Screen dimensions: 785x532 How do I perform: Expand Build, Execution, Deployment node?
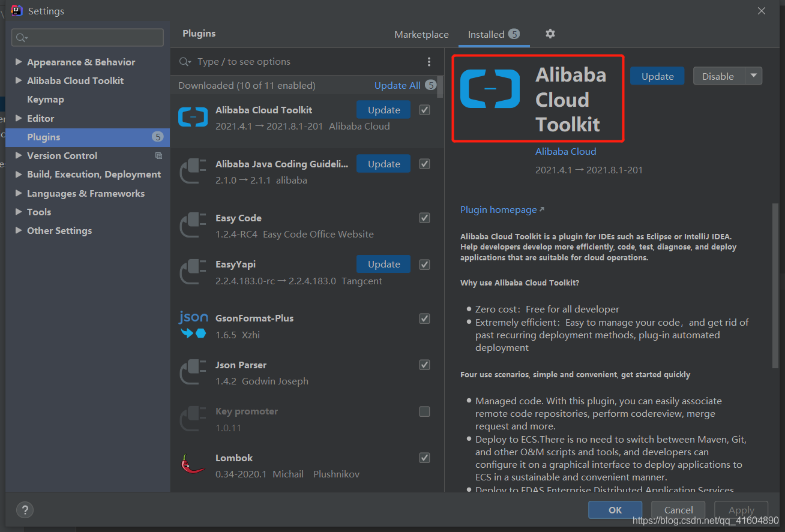(x=19, y=174)
